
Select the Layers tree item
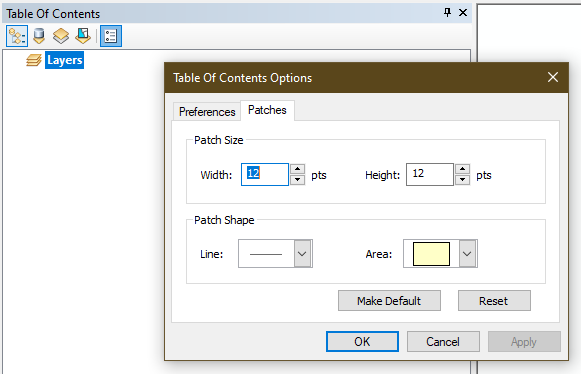[64, 60]
